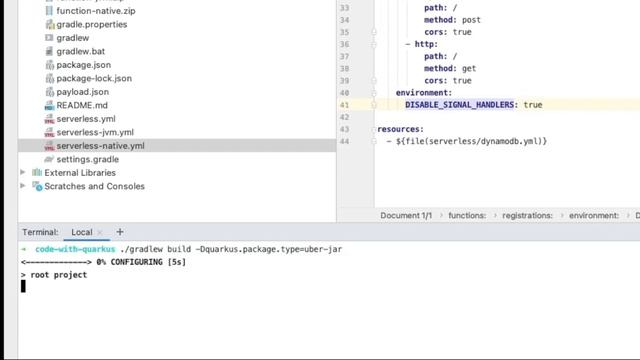Click registrations: breadcrumb
The width and height of the screenshot is (640, 360).
527,216
